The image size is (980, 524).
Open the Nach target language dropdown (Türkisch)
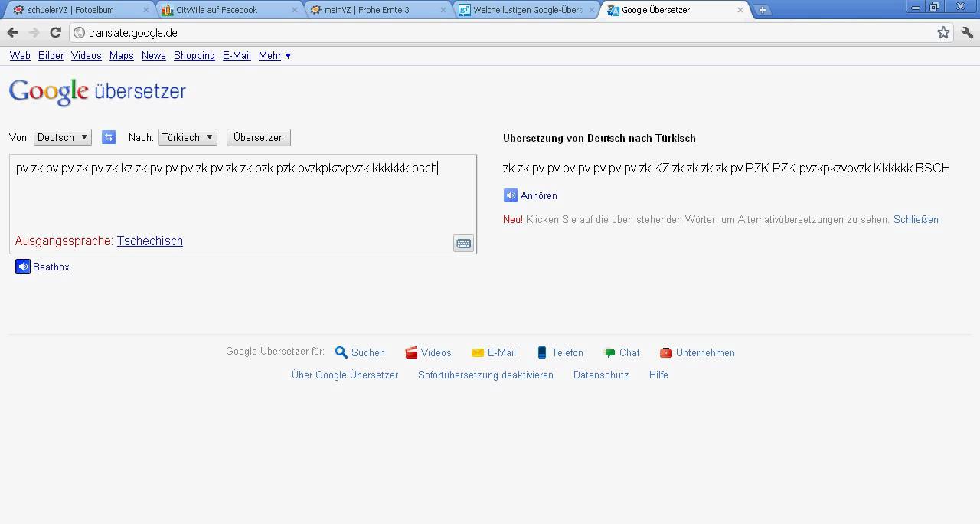(x=188, y=137)
